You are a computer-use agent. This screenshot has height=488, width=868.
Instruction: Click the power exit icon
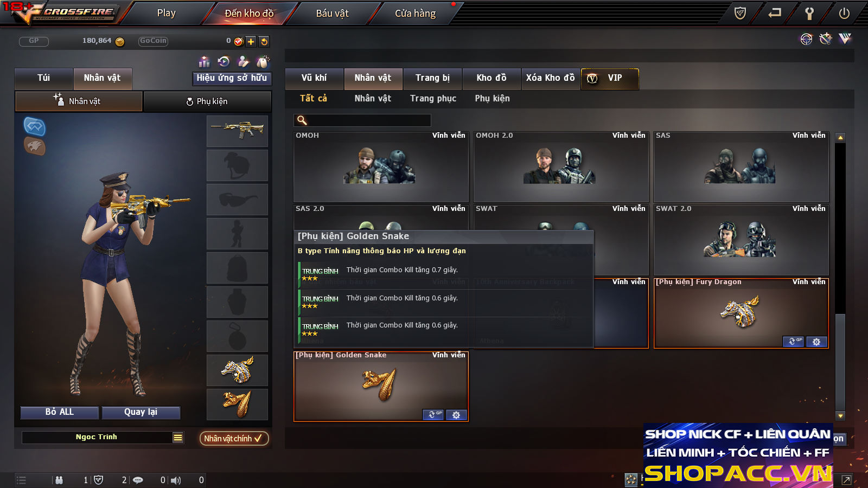coord(844,13)
